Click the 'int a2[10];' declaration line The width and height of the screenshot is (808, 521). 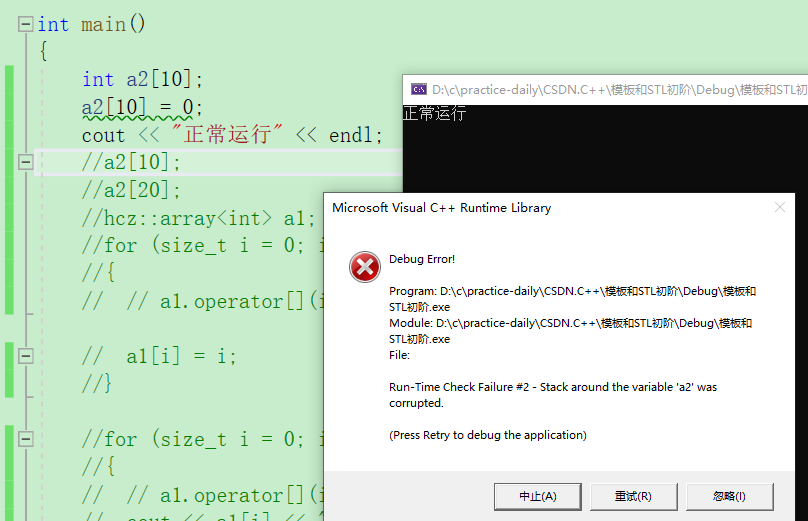(x=143, y=79)
